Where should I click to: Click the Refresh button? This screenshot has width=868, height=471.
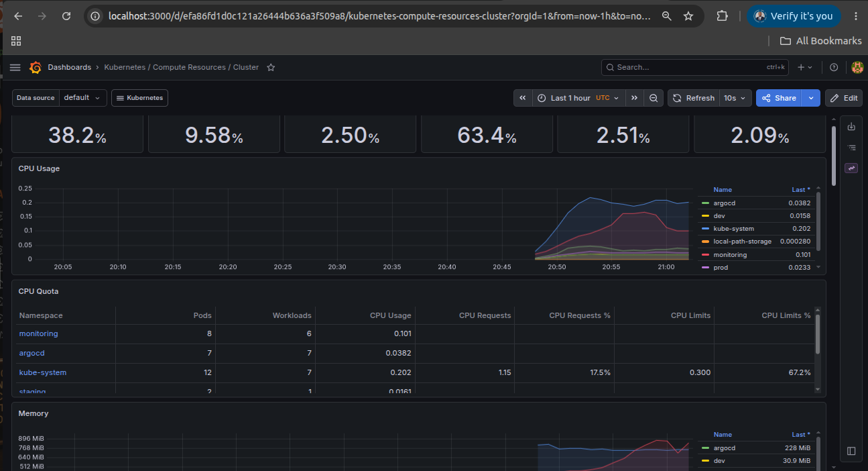(x=694, y=98)
